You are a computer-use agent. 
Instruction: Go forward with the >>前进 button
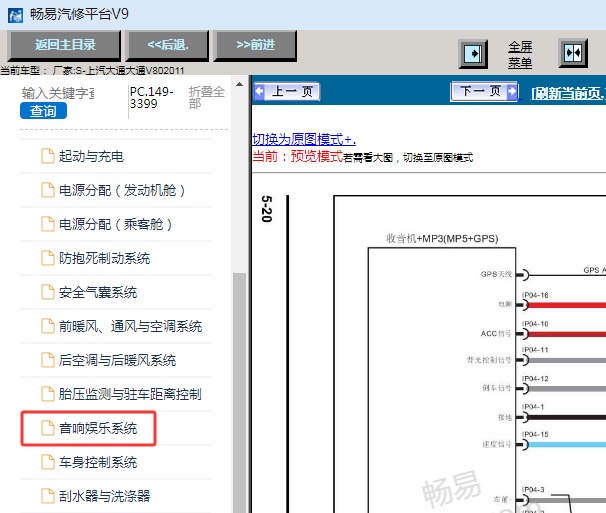click(255, 45)
